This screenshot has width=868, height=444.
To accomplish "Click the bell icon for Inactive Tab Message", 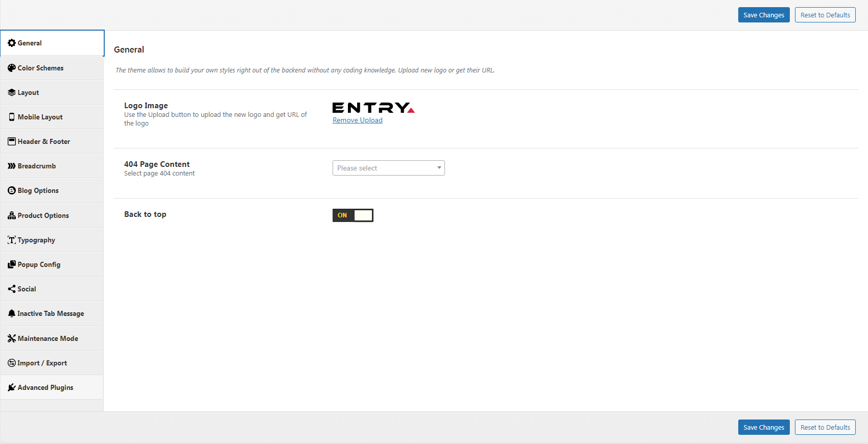I will pyautogui.click(x=11, y=313).
